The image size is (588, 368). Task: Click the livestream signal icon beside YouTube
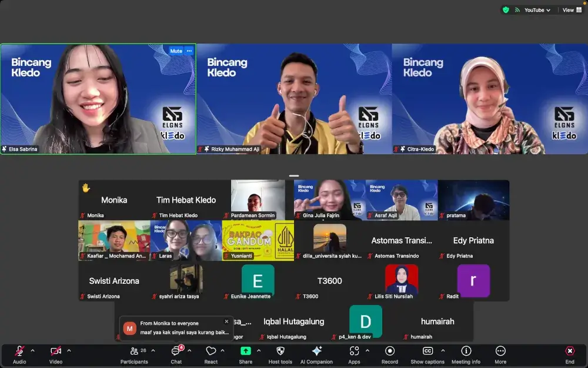point(517,10)
